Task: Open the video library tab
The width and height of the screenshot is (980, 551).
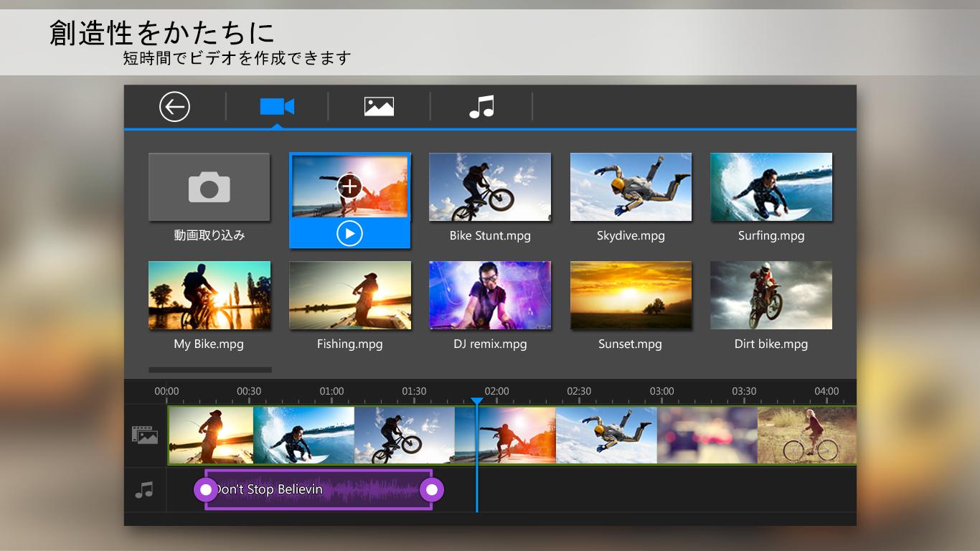Action: coord(277,107)
